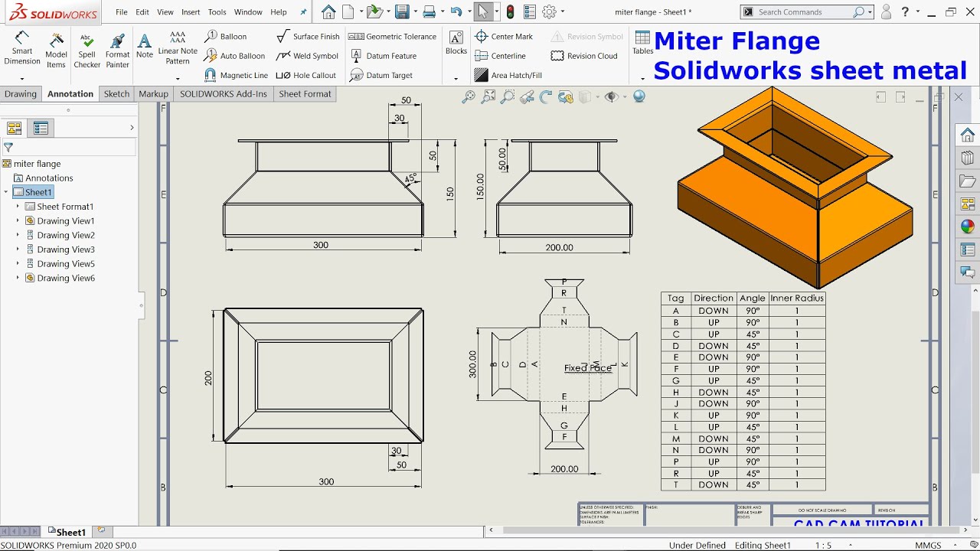Insert a Datum Target
980x551 pixels.
click(381, 75)
